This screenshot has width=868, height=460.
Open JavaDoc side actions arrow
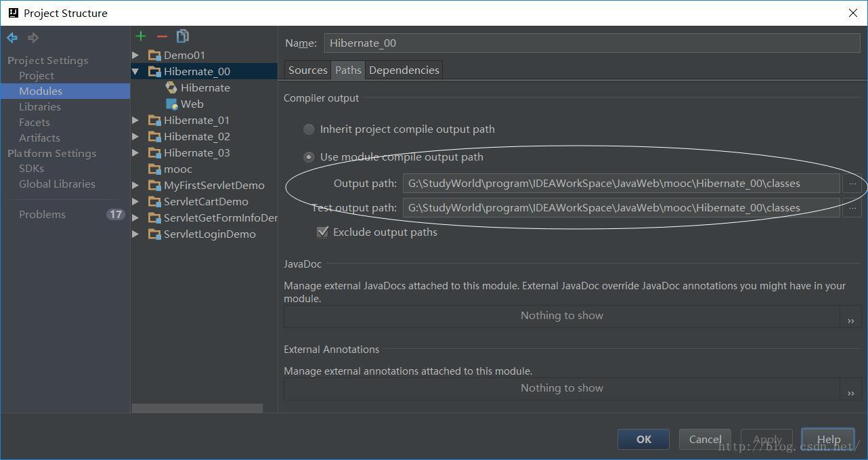851,316
